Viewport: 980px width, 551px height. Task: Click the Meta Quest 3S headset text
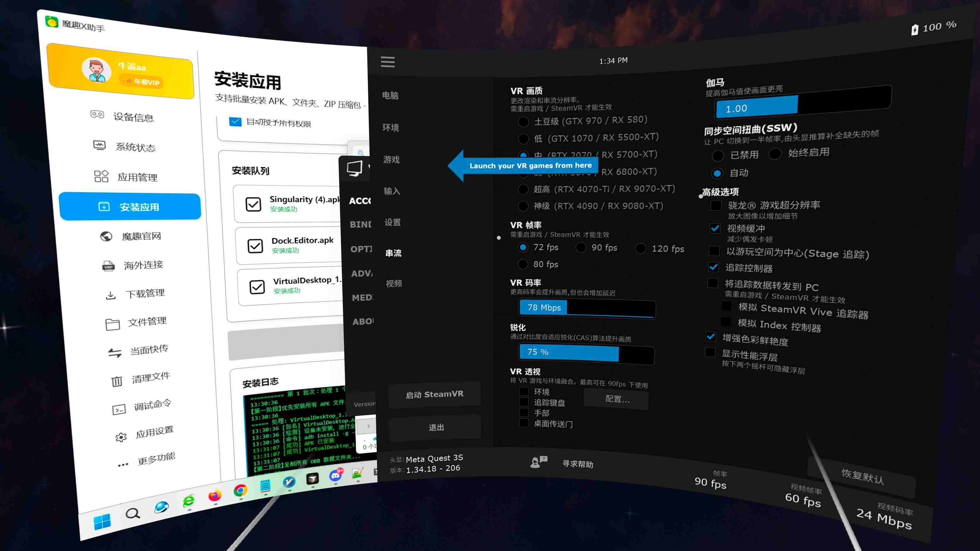(434, 458)
